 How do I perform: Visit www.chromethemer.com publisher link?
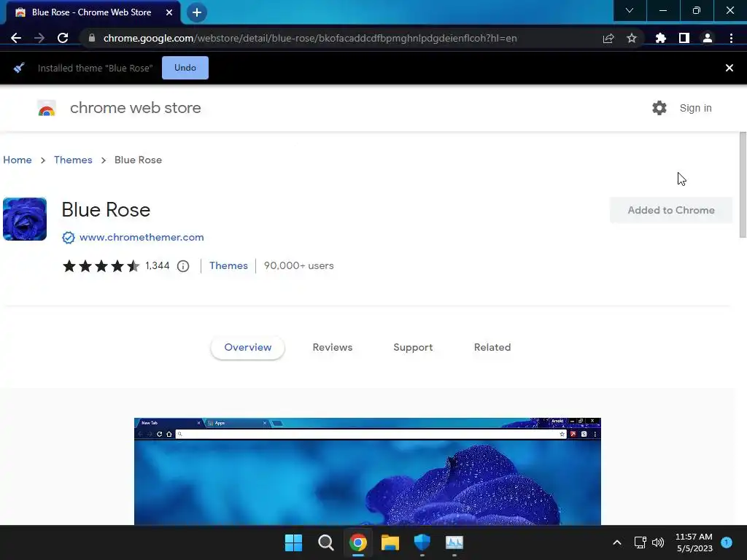(142, 237)
